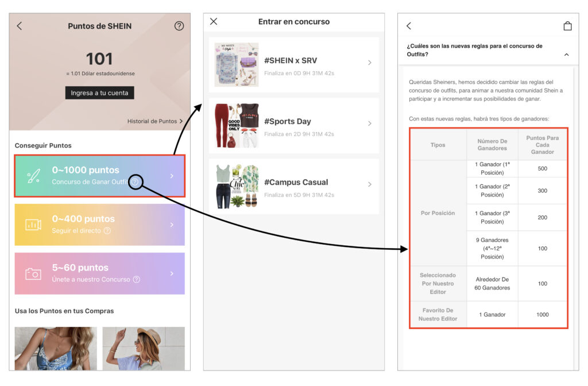The width and height of the screenshot is (588, 386).
Task: Click the 500 points cell
Action: coord(542,168)
